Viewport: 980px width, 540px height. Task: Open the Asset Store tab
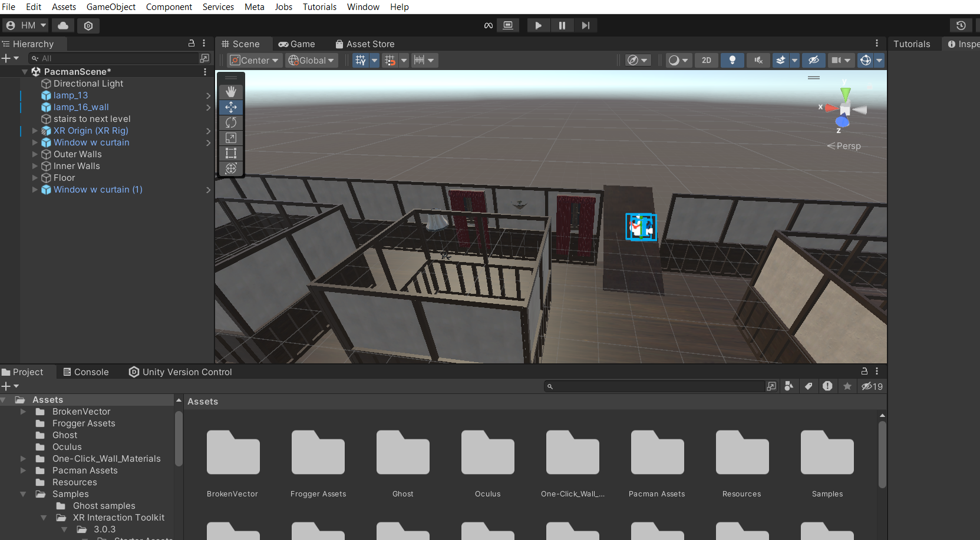(365, 44)
